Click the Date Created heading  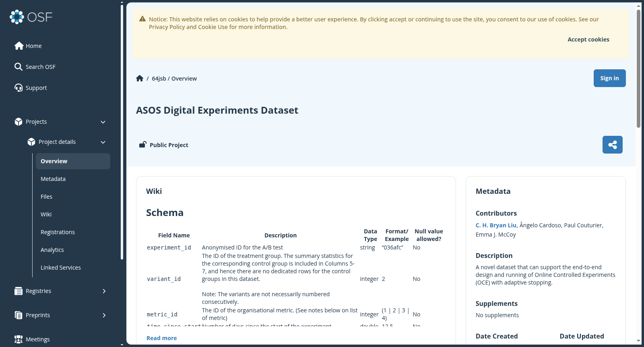click(x=497, y=336)
